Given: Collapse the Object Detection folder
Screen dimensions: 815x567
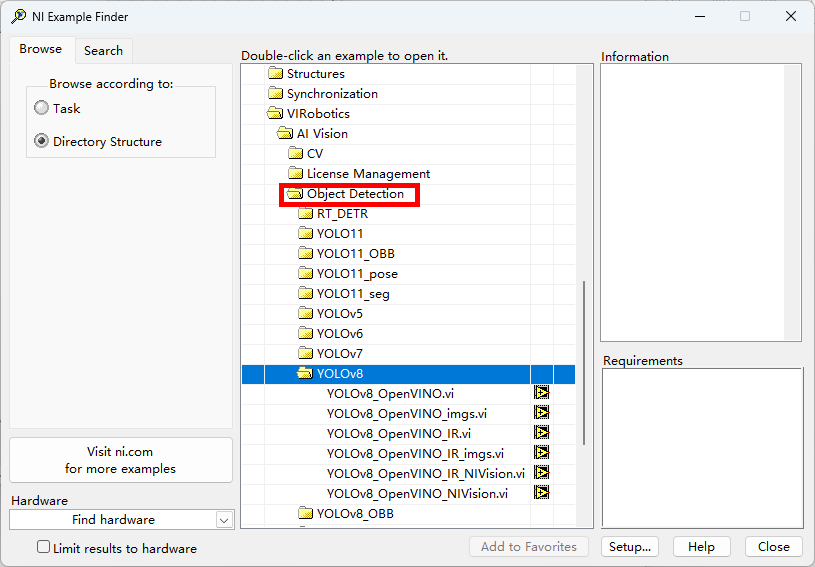Looking at the screenshot, I should (x=295, y=194).
